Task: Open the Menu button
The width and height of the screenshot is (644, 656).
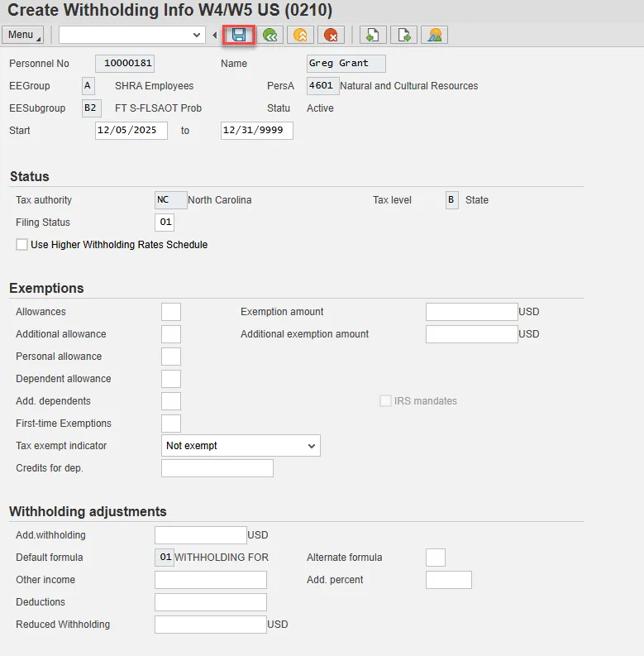Action: pyautogui.click(x=23, y=35)
